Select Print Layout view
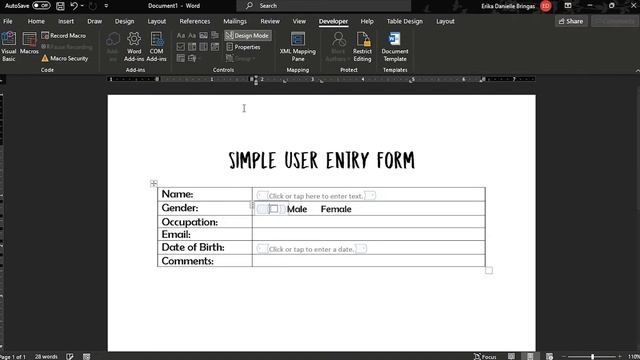Image resolution: width=640 pixels, height=360 pixels. [530, 356]
